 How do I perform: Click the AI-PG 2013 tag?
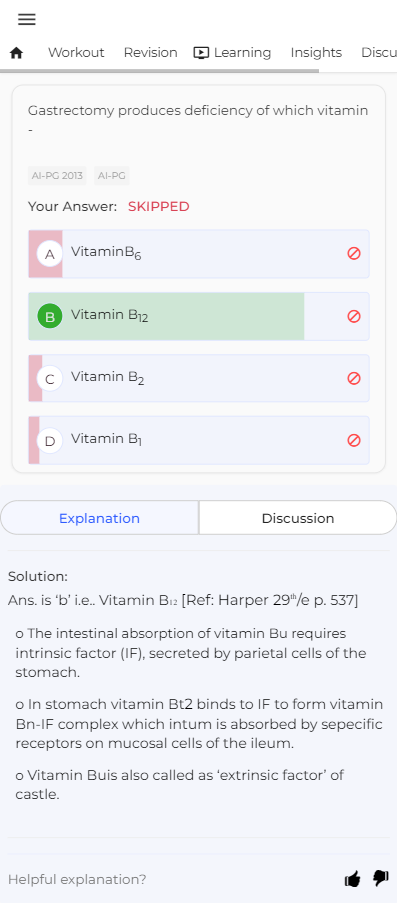57,176
